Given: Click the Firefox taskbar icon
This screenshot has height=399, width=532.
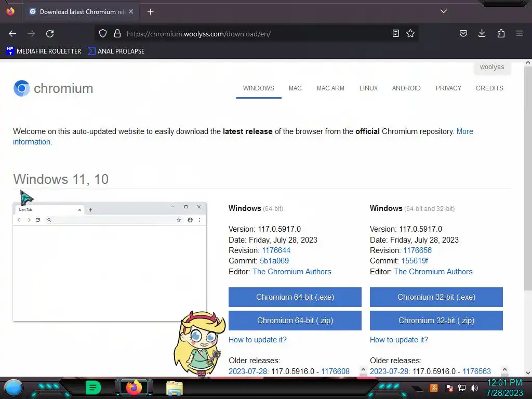Looking at the screenshot, I should (134, 388).
